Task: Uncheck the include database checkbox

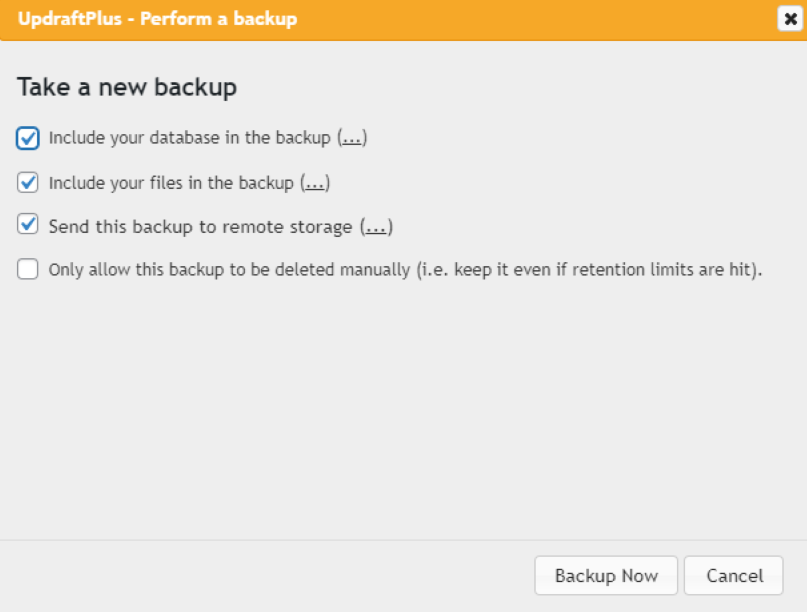Action: tap(28, 138)
